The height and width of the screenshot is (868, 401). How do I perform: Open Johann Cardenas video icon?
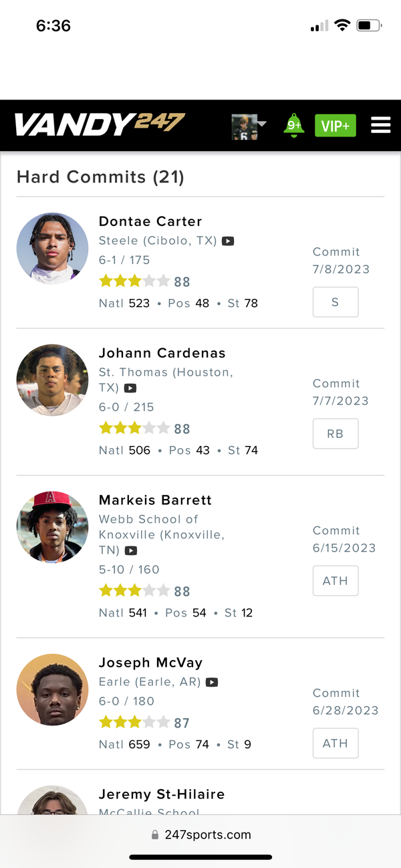tap(130, 389)
